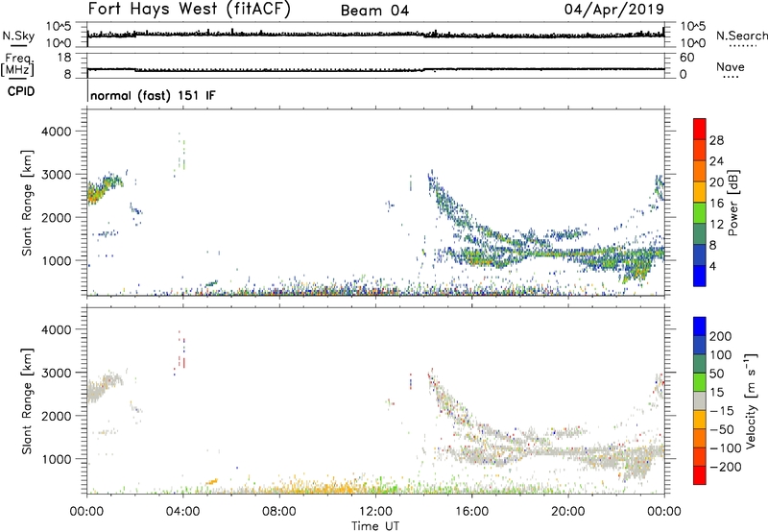Image resolution: width=768 pixels, height=532 pixels.
Task: Click the "16:00" time tick label
Action: (471, 512)
